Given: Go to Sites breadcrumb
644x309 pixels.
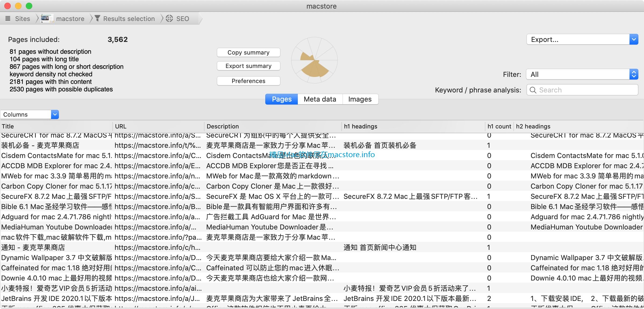Looking at the screenshot, I should (x=23, y=19).
